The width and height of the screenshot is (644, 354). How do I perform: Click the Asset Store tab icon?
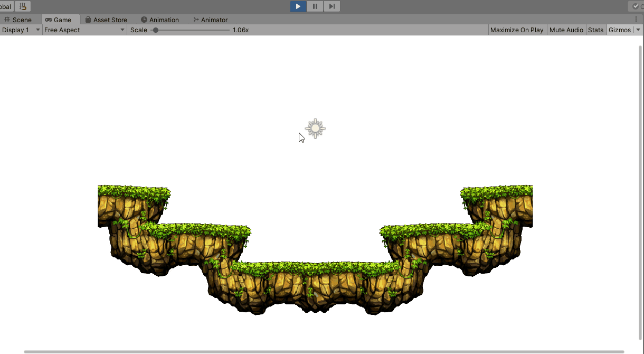(88, 20)
